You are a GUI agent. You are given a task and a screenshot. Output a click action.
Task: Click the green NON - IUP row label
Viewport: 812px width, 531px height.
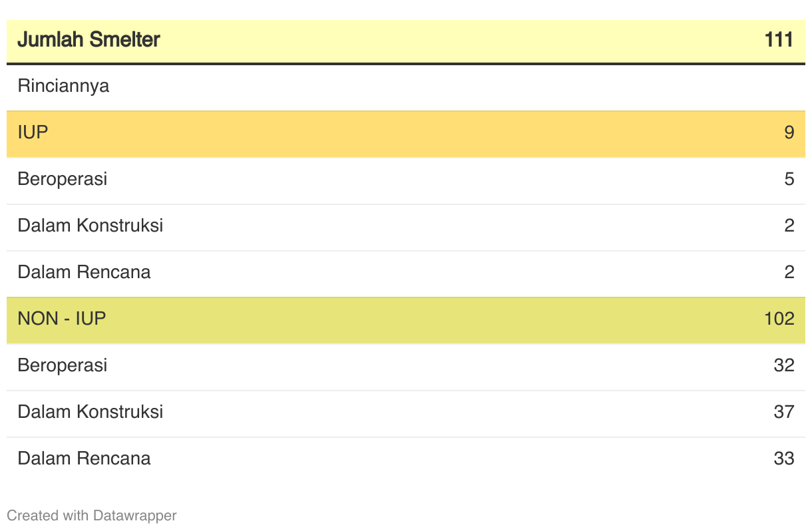(62, 319)
